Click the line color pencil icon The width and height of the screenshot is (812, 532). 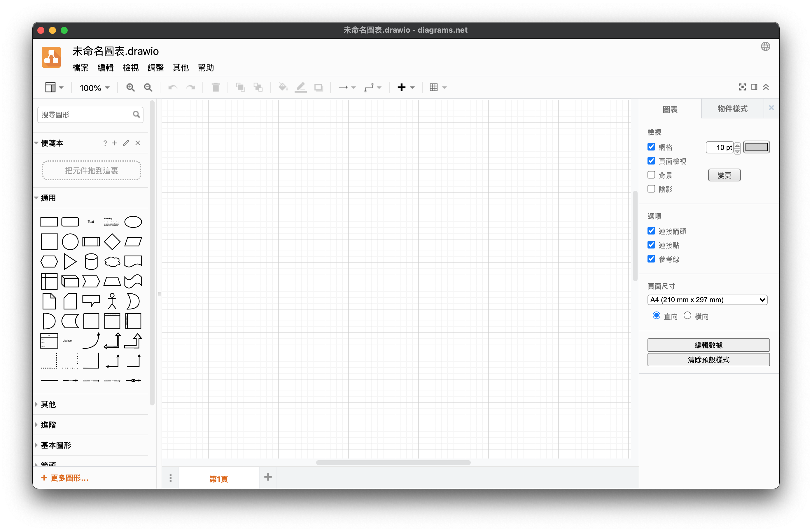pyautogui.click(x=301, y=87)
